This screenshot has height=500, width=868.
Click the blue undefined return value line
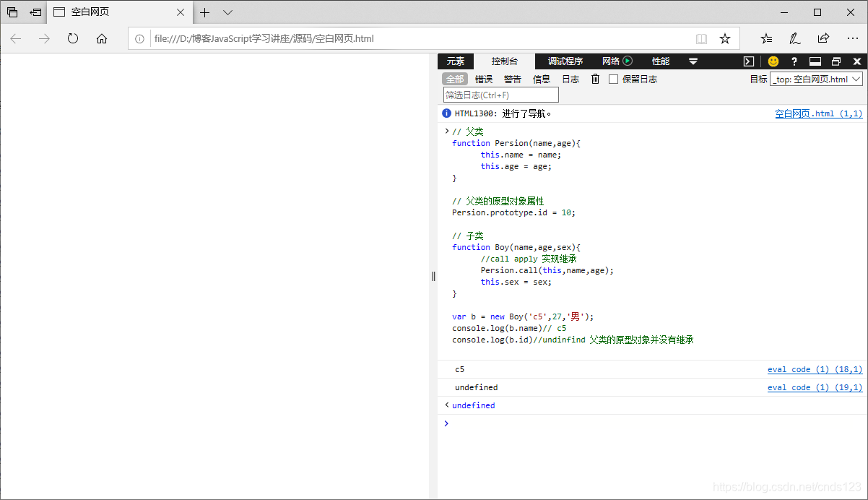(473, 405)
